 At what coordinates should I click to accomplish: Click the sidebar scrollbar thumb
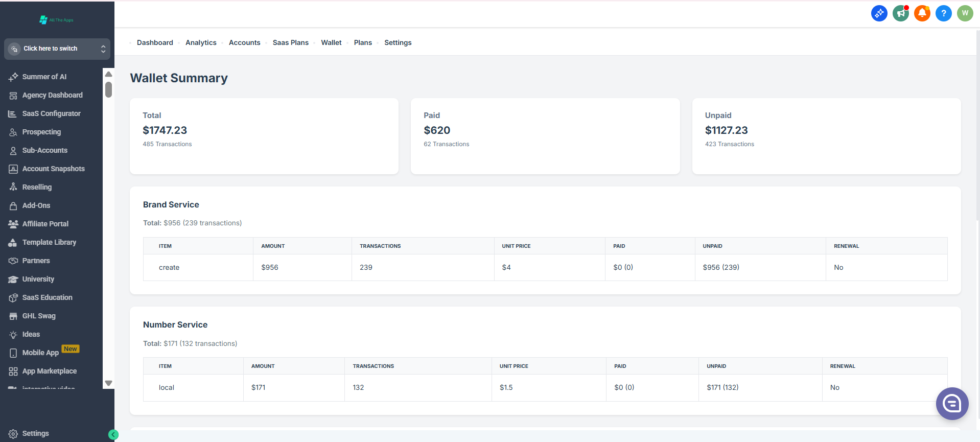coord(108,89)
